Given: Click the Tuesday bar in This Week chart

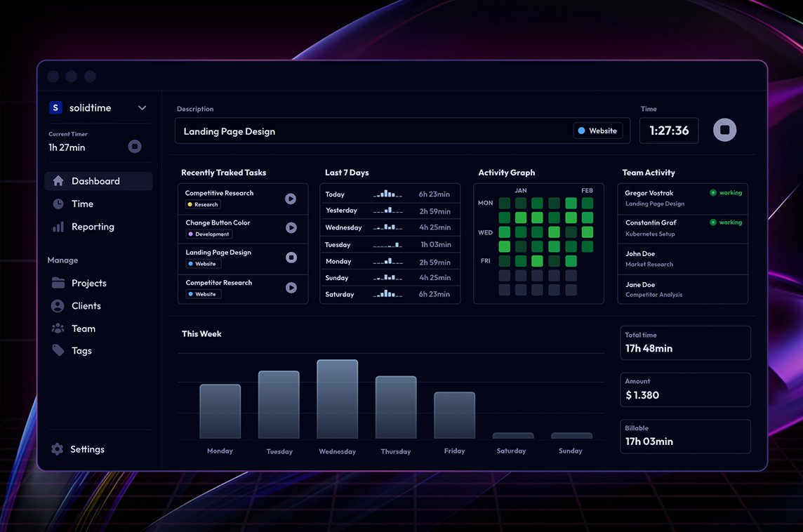Looking at the screenshot, I should pyautogui.click(x=279, y=404).
